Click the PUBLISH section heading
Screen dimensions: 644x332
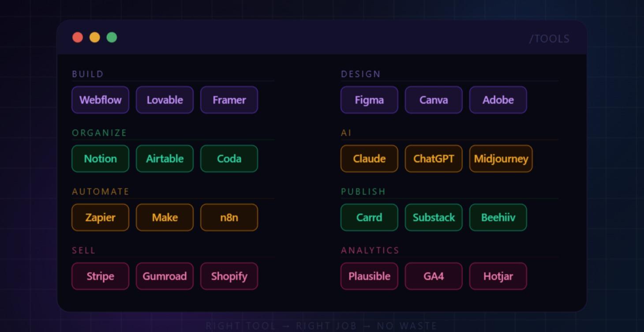click(363, 191)
